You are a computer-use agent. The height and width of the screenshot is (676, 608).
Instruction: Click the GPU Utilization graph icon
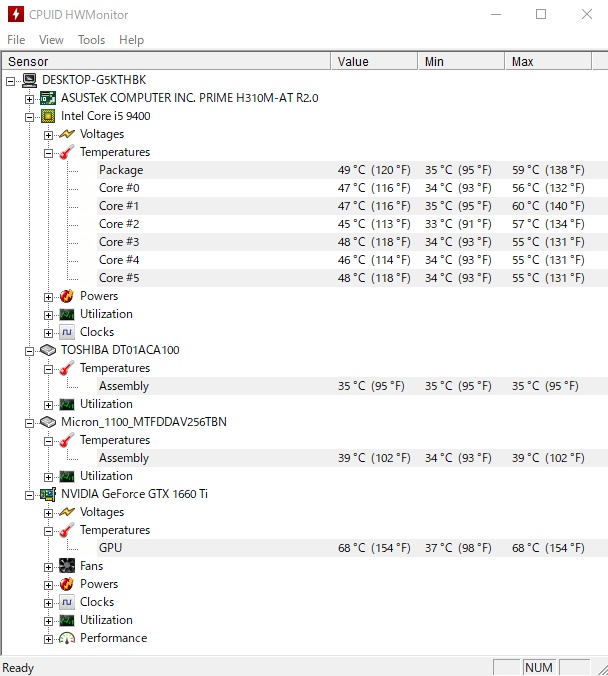tap(67, 620)
